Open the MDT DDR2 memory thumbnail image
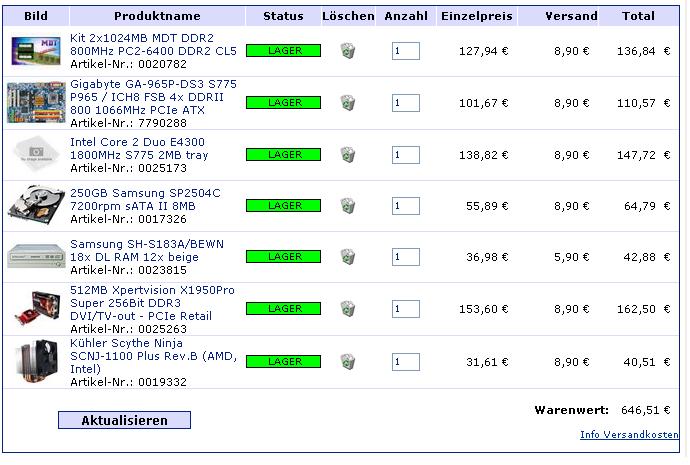 tap(36, 51)
